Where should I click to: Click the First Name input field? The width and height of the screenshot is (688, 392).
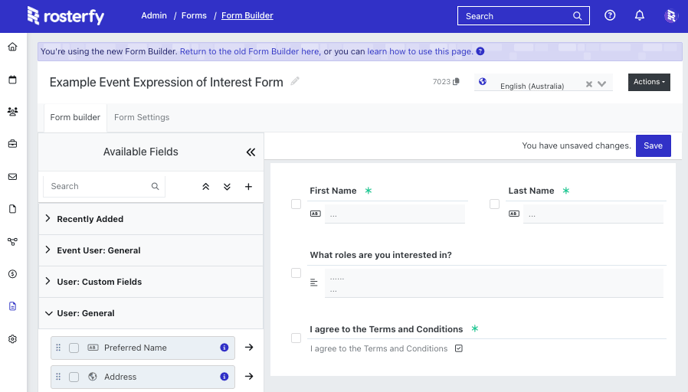pos(394,214)
